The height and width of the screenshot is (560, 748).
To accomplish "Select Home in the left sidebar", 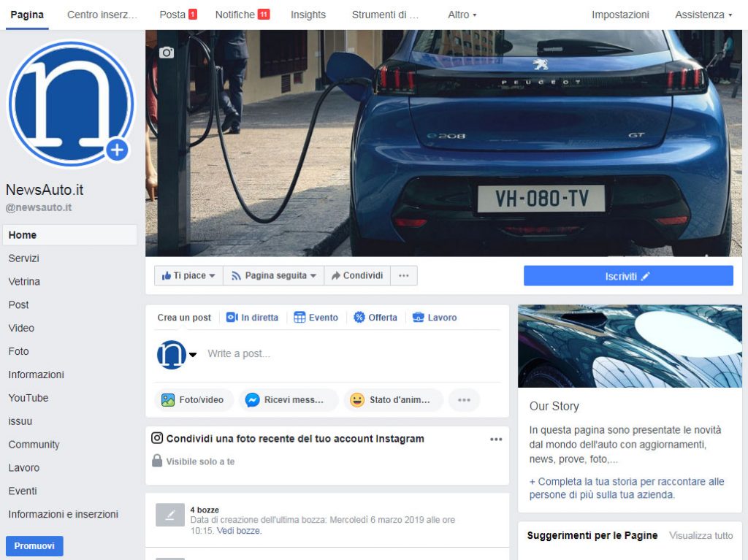I will 69,235.
